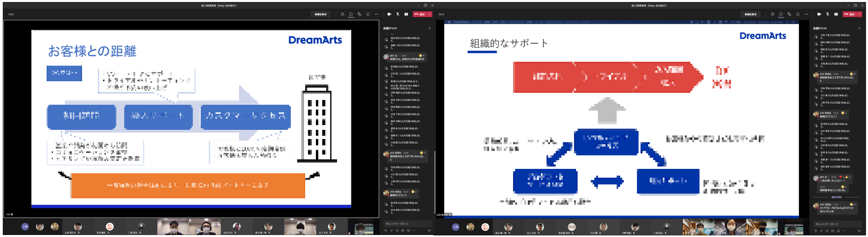This screenshot has width=868, height=237.
Task: Click the 制御を要求 button in the left window
Action: [320, 14]
